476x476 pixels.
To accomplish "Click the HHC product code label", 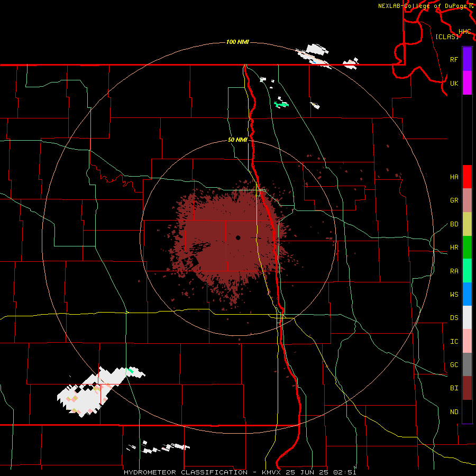I will (464, 31).
